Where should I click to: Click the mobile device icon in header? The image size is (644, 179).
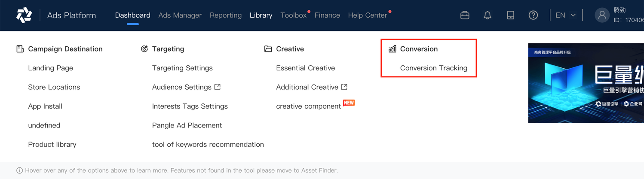click(510, 15)
